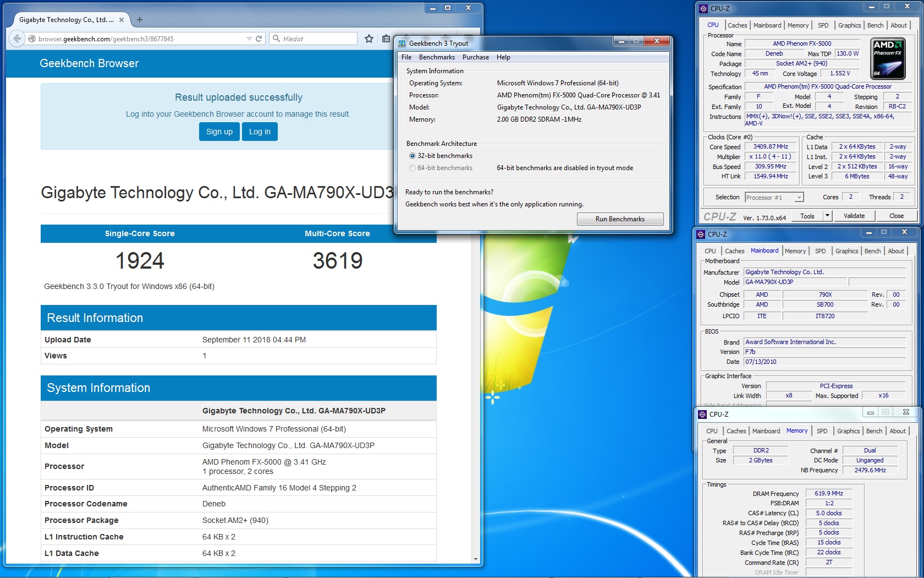924x578 pixels.
Task: Click the Bus Speed value 309.95 MHz
Action: (x=771, y=167)
